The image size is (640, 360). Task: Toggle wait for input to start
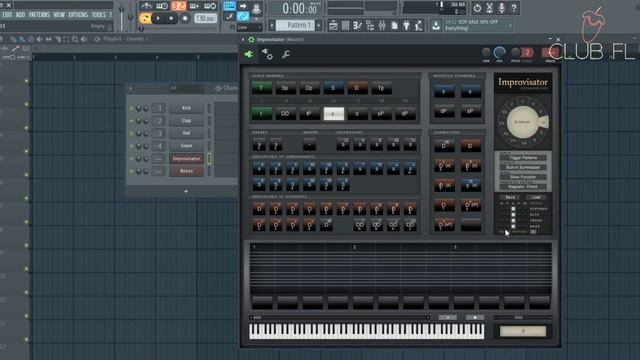point(162,6)
